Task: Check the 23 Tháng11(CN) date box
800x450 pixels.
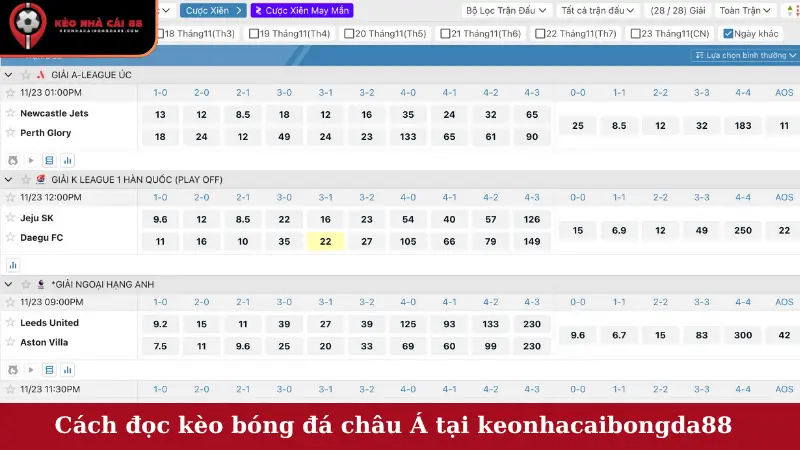Action: point(635,34)
